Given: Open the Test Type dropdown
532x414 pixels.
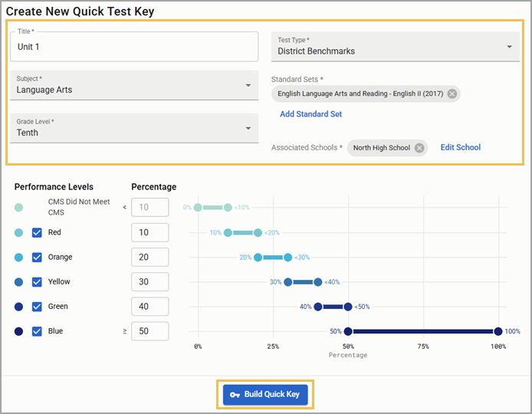Looking at the screenshot, I should 396,47.
